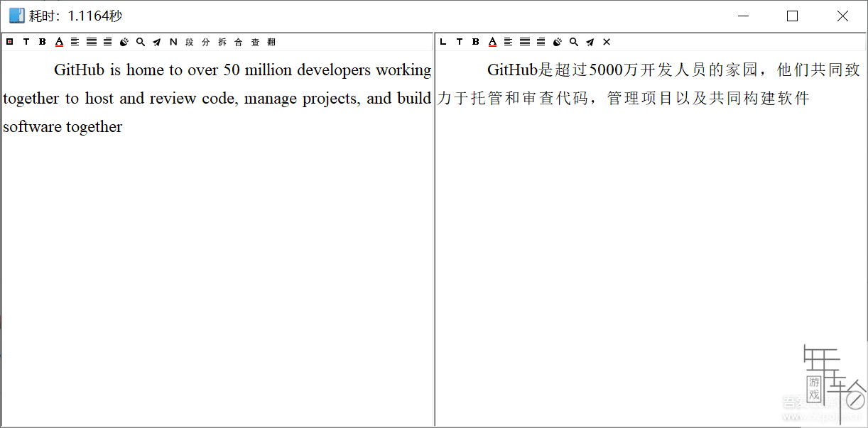Click paper plane send icon in left toolbar
The image size is (868, 428).
click(157, 42)
